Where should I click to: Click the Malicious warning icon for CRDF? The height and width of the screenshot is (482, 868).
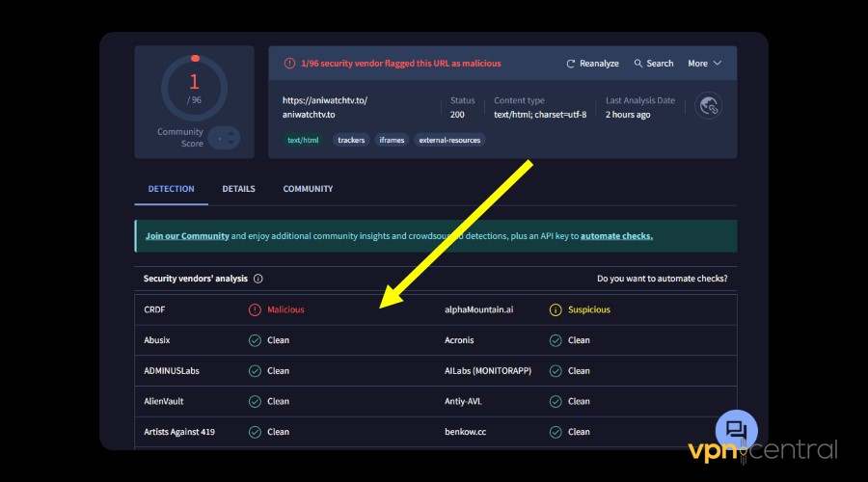coord(255,309)
